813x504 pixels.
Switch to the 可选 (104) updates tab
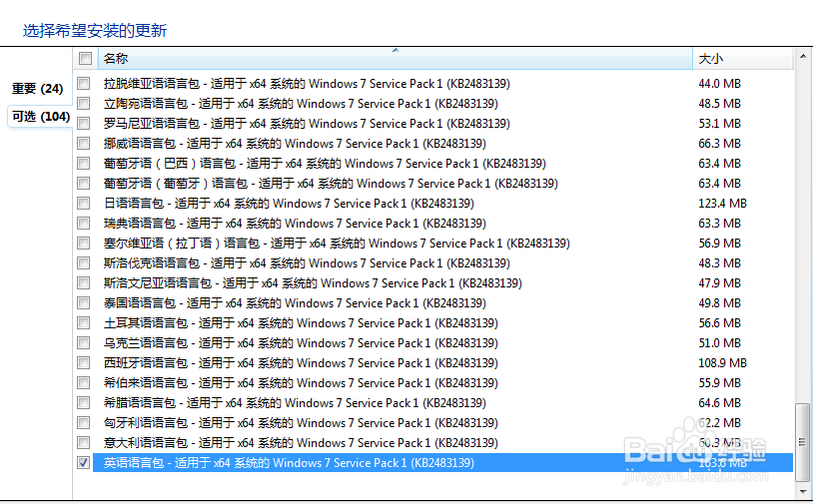(x=40, y=117)
